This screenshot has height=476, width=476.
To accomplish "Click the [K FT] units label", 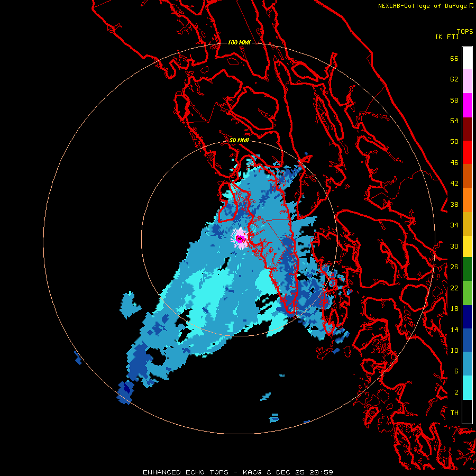I will [447, 36].
